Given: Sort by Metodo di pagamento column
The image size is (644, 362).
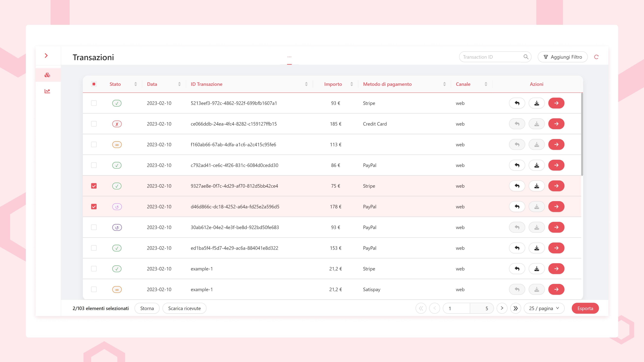Looking at the screenshot, I should [x=444, y=84].
